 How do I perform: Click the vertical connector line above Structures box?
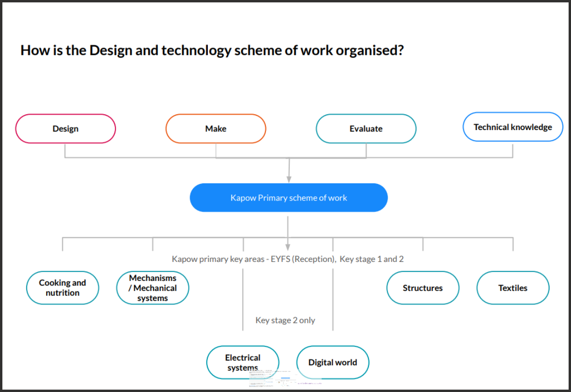[423, 244]
